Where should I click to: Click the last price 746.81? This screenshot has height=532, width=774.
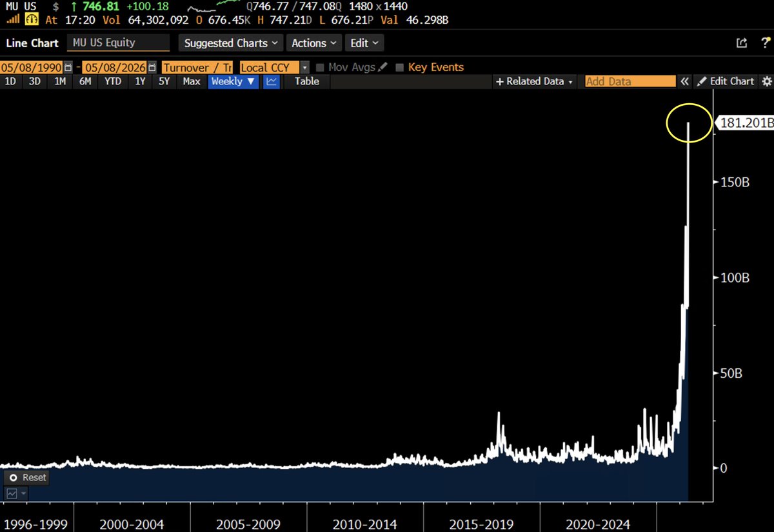(101, 8)
